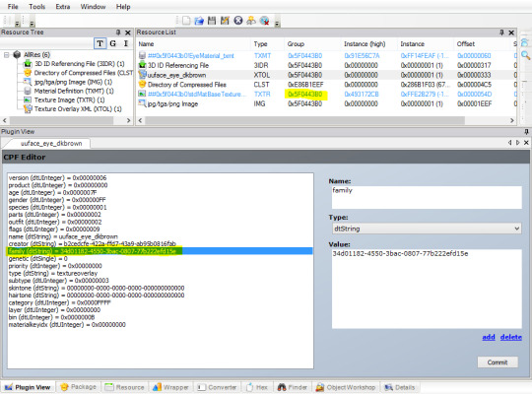Open the Type dtString dropdown
The width and height of the screenshot is (532, 394).
(427, 229)
